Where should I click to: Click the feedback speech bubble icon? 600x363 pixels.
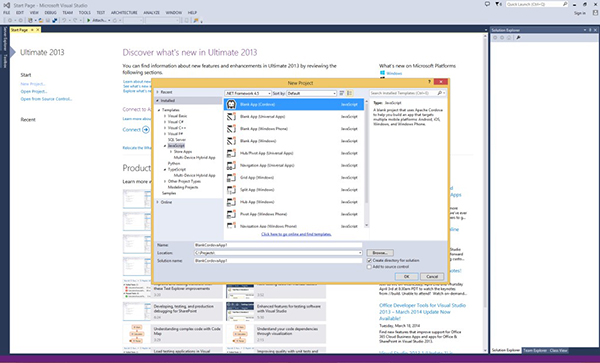pyautogui.click(x=487, y=4)
